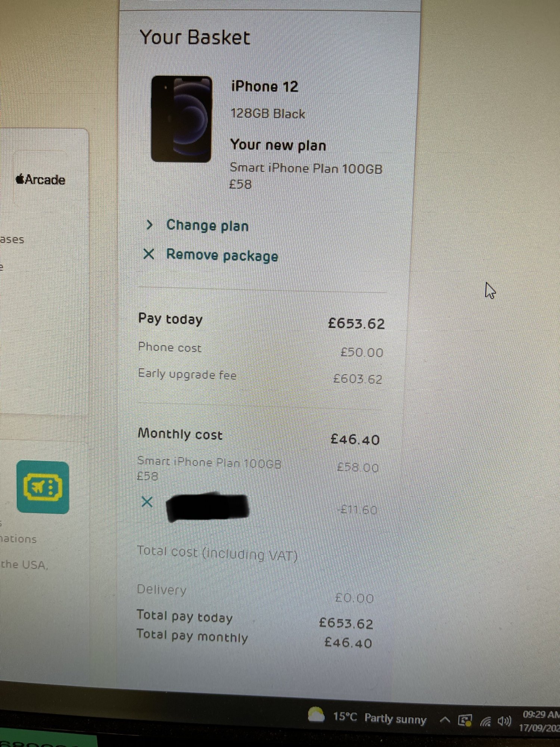Click Smart iPhone Plan 100GB under Your new plan

306,168
